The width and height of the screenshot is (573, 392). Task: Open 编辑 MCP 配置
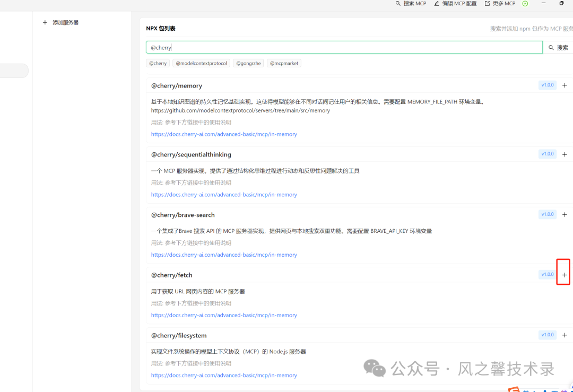coord(455,3)
